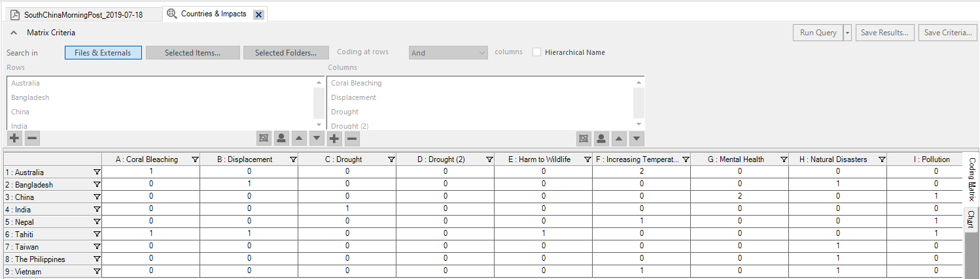Open the And operator dropdown
Screen dimensions: 980x279
(448, 53)
